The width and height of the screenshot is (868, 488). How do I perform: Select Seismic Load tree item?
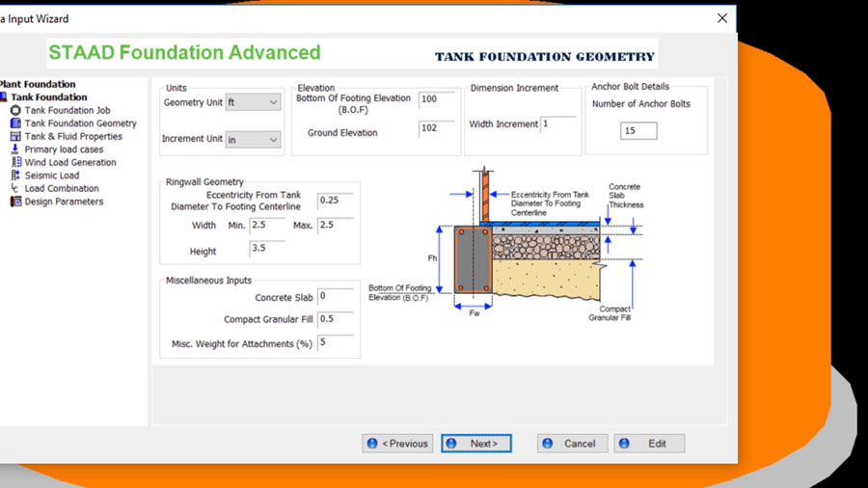(52, 176)
